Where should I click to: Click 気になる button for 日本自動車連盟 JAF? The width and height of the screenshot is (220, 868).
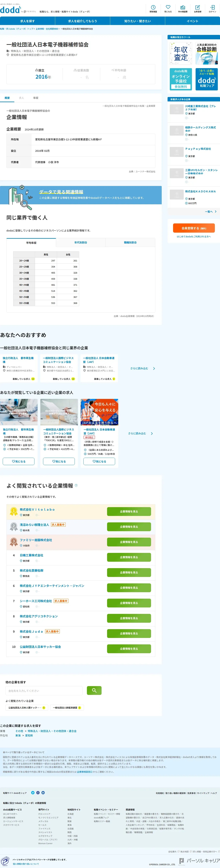pos(99,461)
